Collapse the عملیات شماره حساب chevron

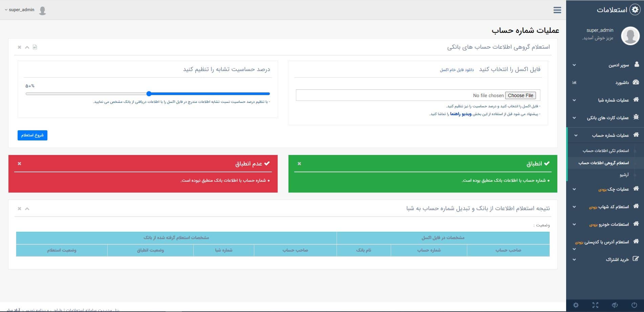pyautogui.click(x=576, y=135)
